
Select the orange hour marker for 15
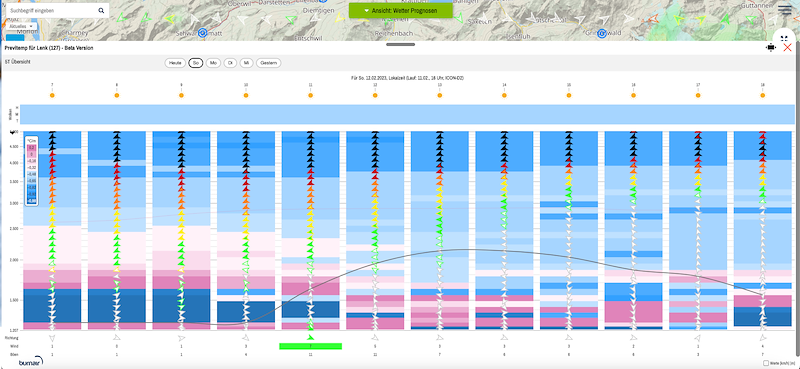569,95
